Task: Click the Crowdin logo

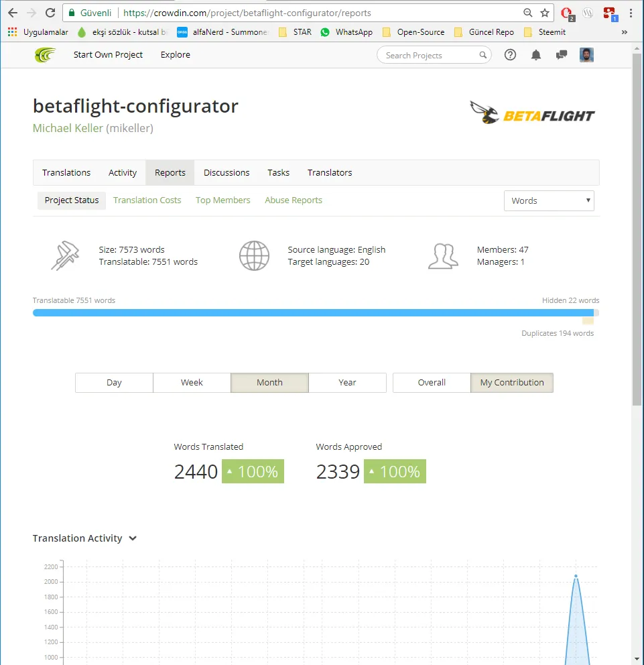Action: tap(45, 55)
